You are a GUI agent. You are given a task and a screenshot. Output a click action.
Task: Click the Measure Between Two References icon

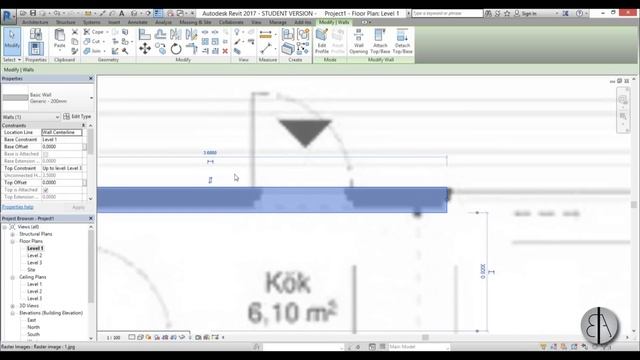[265, 49]
